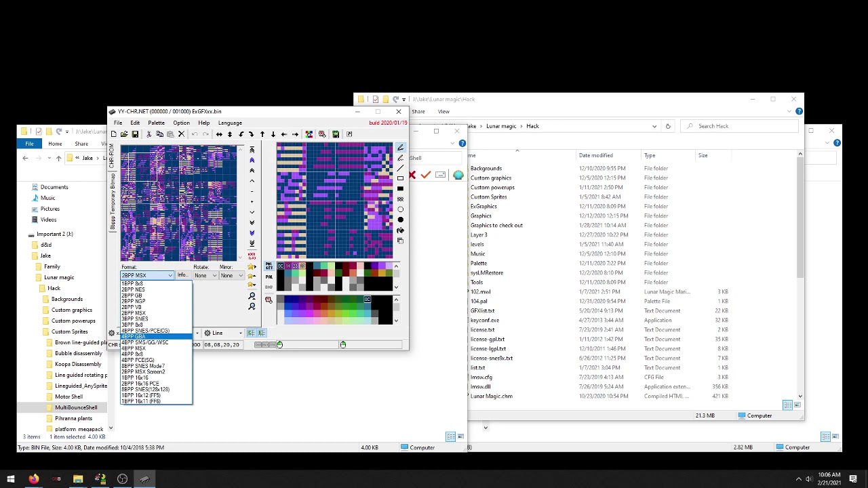The height and width of the screenshot is (488, 868).
Task: Switch the palette mode to PAL
Action: point(269,277)
